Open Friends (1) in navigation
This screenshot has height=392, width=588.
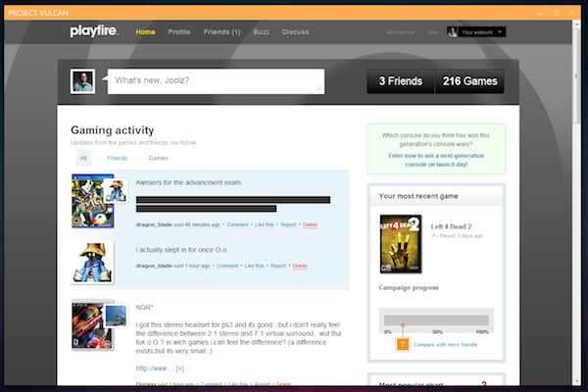(x=222, y=32)
